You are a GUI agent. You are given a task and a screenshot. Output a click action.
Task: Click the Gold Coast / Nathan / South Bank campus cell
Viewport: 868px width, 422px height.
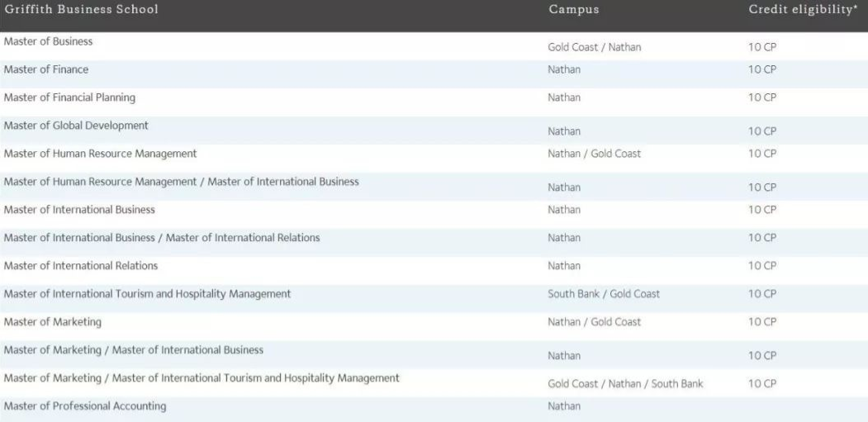tap(625, 384)
